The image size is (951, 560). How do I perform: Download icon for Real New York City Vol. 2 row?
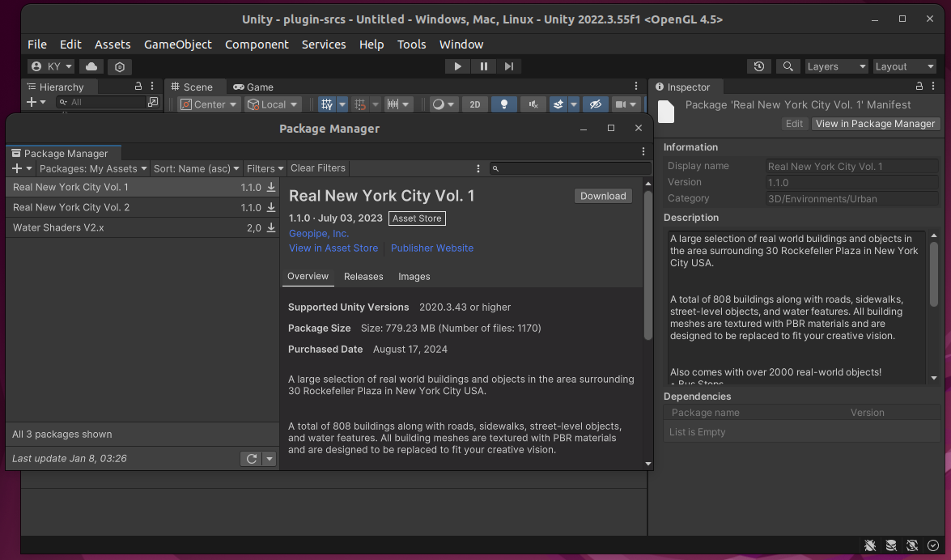[x=271, y=207]
